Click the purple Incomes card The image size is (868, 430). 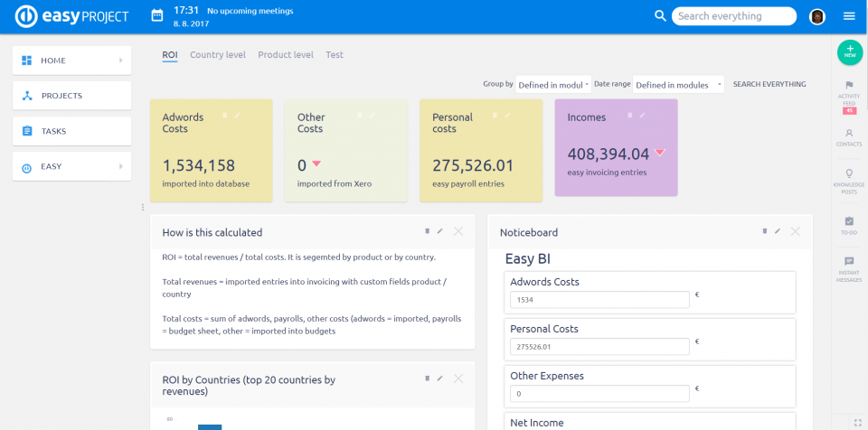click(616, 148)
